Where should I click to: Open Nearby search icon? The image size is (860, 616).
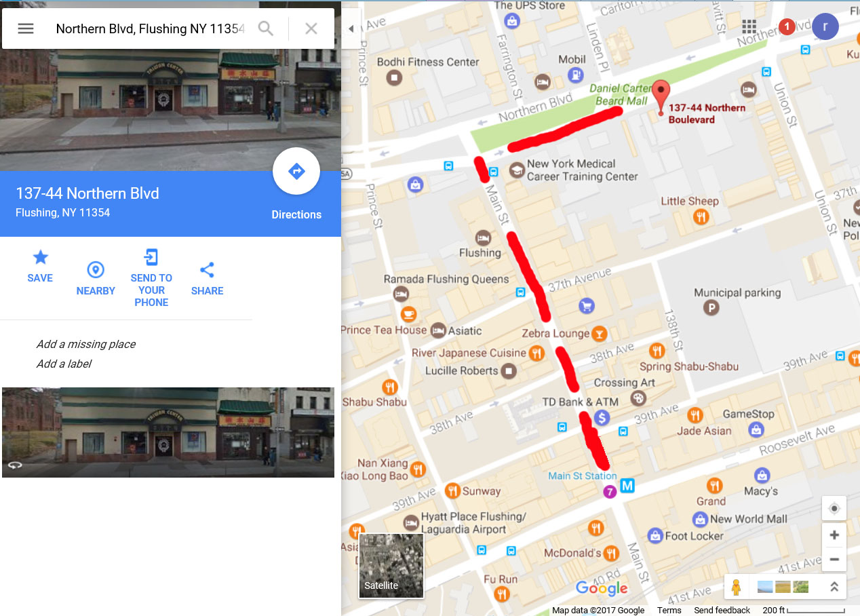96,270
